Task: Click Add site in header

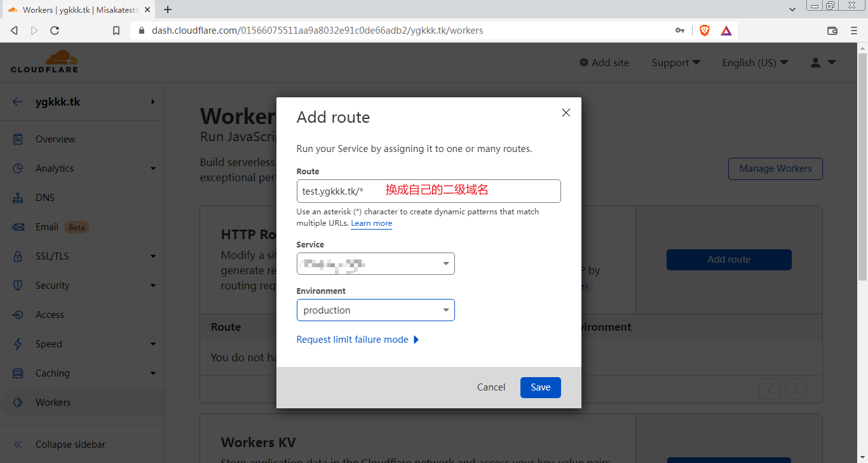Action: pyautogui.click(x=604, y=62)
